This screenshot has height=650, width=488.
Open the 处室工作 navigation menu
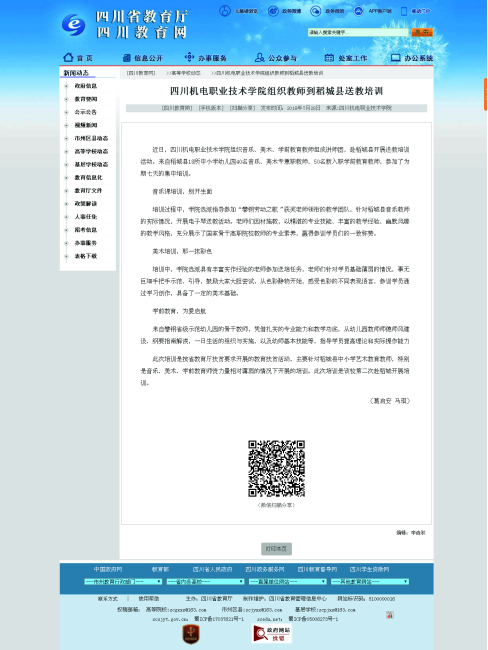[x=346, y=58]
